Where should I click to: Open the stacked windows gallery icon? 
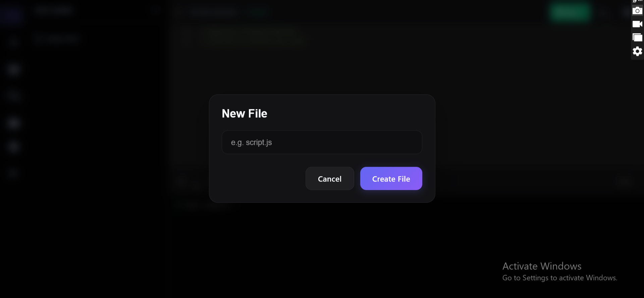(637, 37)
